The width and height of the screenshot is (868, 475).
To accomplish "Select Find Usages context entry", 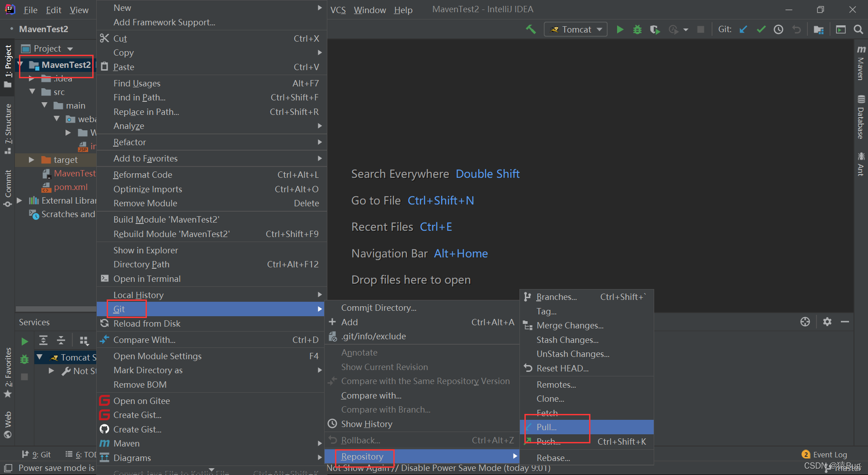I will pos(212,83).
